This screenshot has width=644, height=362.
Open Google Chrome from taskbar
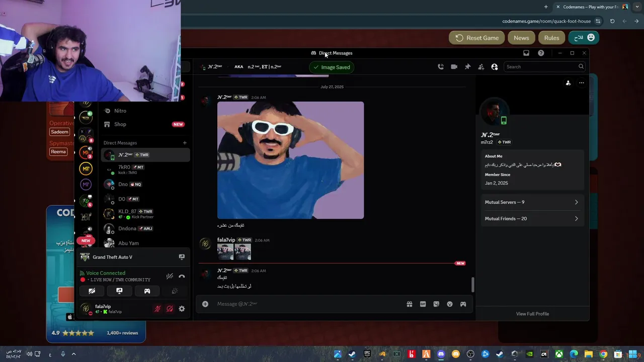click(603, 354)
